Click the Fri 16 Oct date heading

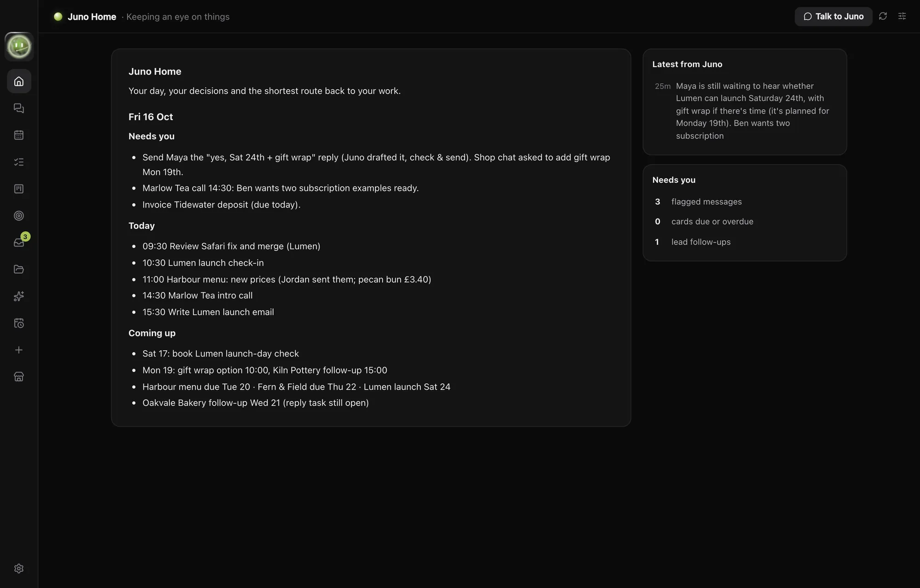tap(150, 117)
